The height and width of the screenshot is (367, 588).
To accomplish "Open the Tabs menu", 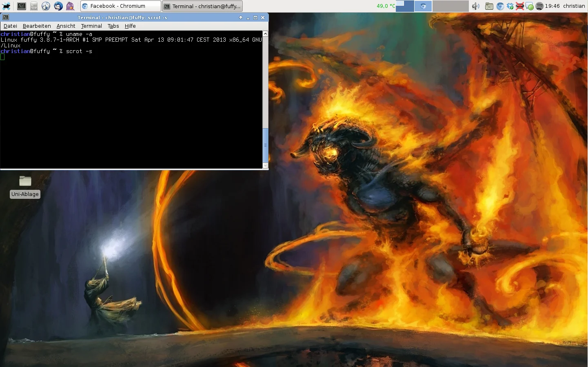I will tap(113, 26).
